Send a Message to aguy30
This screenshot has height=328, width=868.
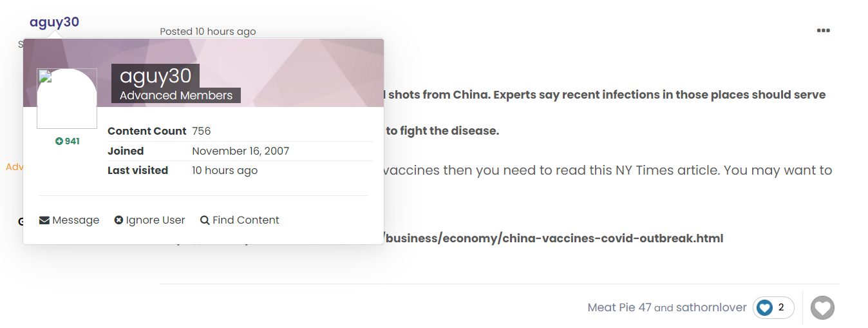point(70,220)
